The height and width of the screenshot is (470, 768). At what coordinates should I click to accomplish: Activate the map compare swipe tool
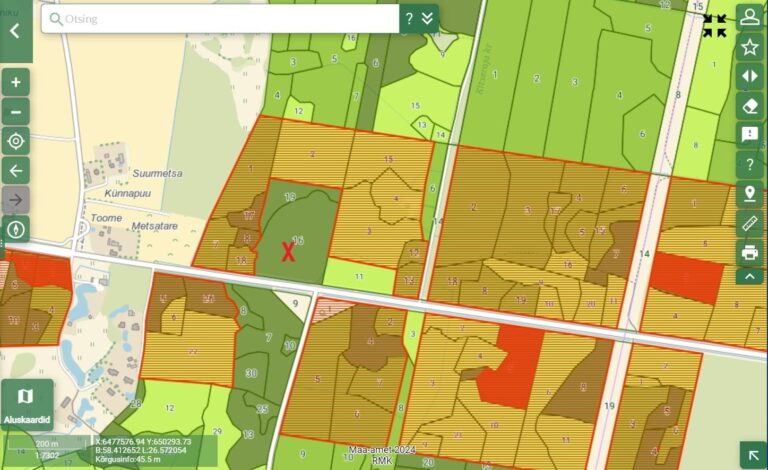749,76
